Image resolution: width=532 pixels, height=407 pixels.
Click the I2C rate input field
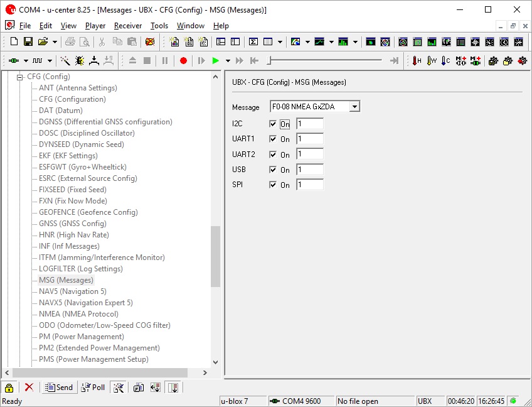[310, 124]
